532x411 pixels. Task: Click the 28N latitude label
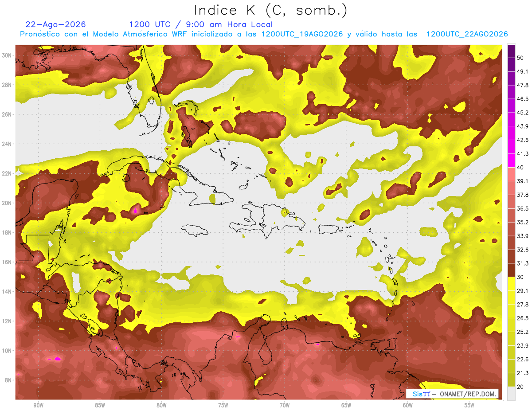(7, 85)
